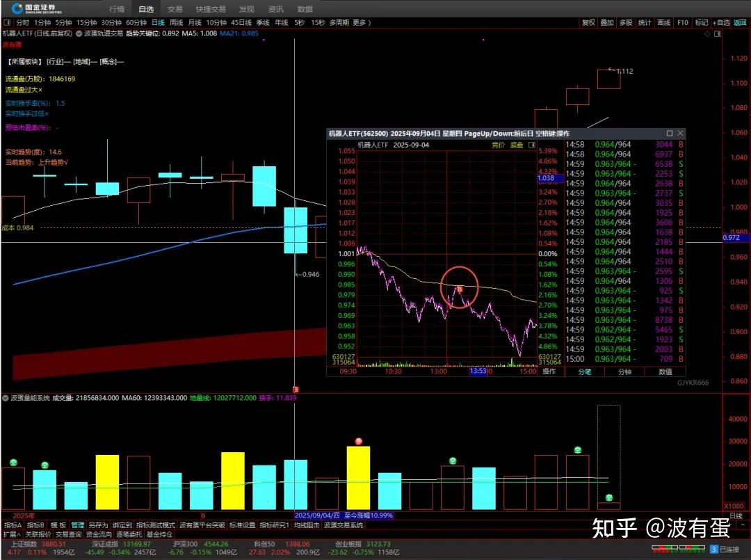Click the 多股 toolbar button
The width and height of the screenshot is (751, 560).
coord(626,22)
